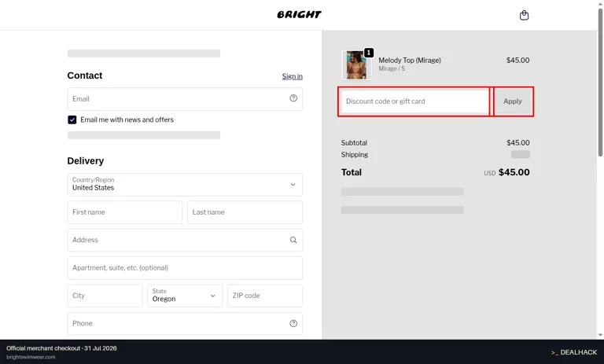Click the First name field
The image size is (604, 364).
[x=125, y=212]
